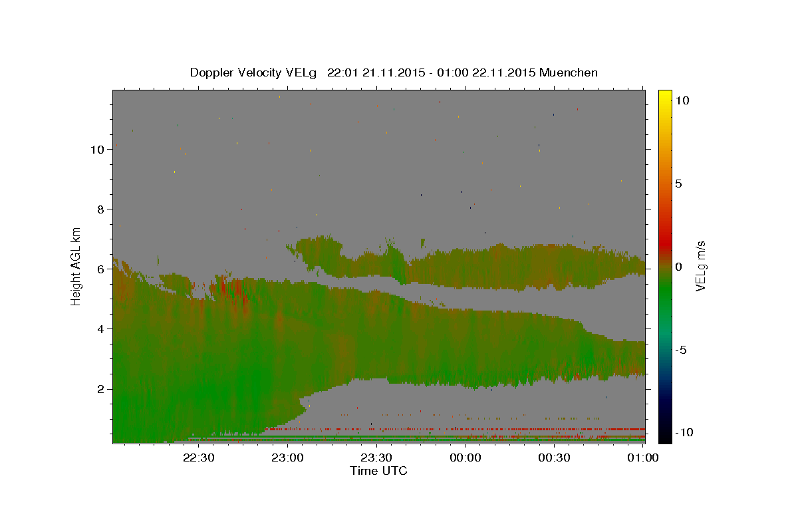Click the 23:30 time tick label
798x532 pixels.
tap(376, 458)
